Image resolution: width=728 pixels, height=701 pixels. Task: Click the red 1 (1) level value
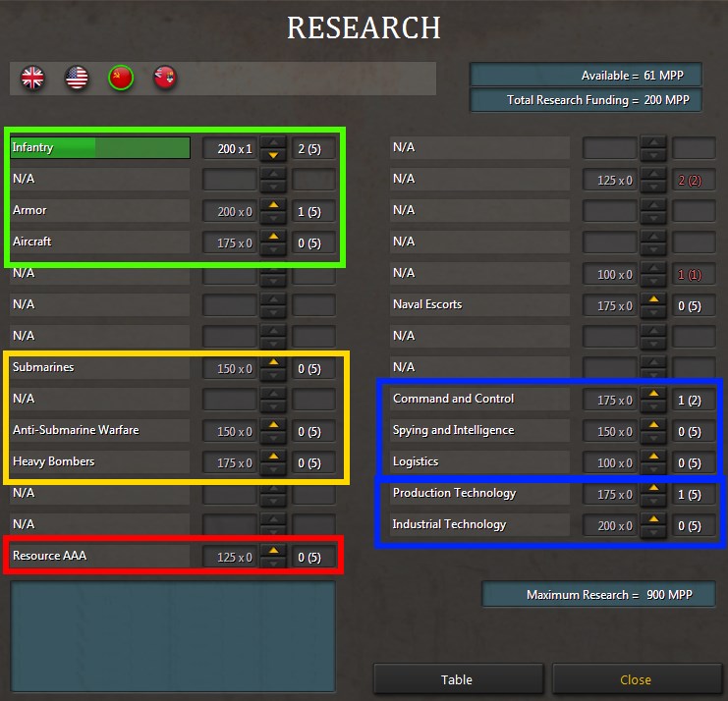tap(694, 275)
